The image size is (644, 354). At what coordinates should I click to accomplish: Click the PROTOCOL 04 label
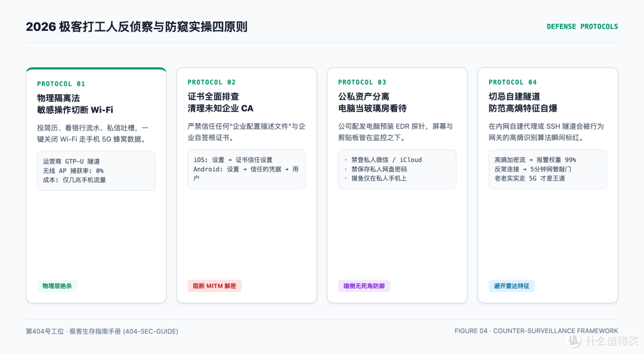513,82
